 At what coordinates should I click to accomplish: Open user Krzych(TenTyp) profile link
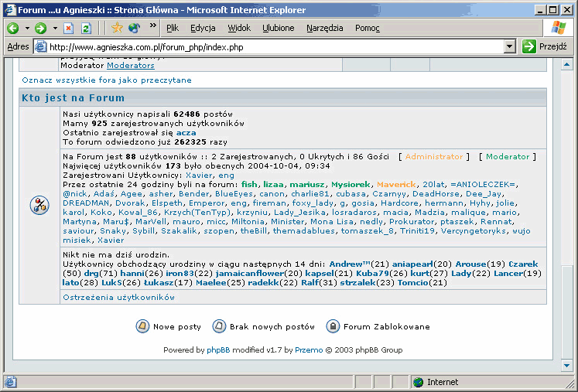tap(197, 212)
